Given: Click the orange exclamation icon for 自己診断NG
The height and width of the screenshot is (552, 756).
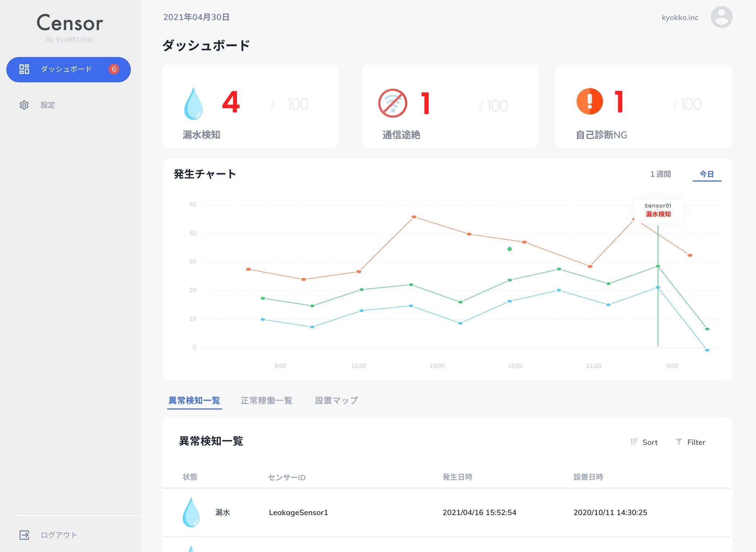Looking at the screenshot, I should tap(590, 102).
